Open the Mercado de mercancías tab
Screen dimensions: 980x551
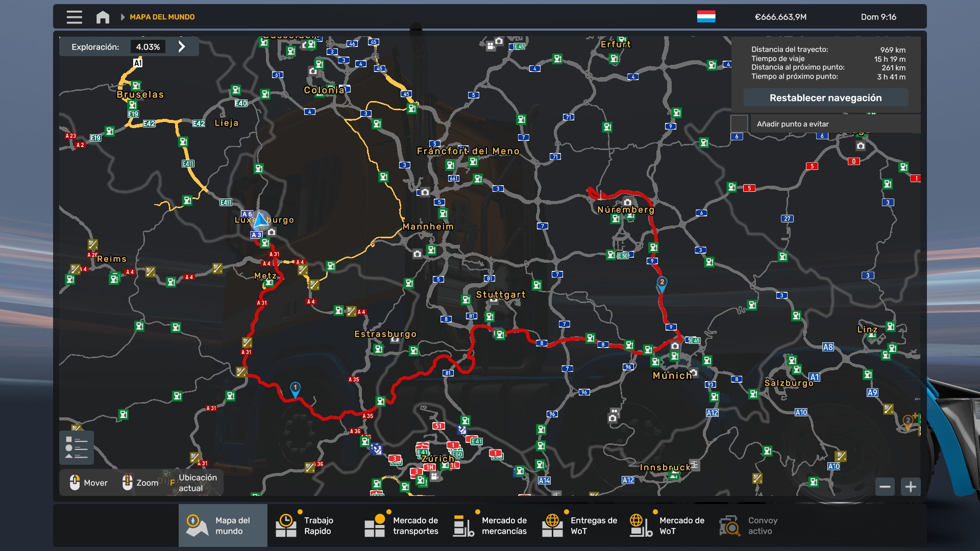(x=490, y=525)
